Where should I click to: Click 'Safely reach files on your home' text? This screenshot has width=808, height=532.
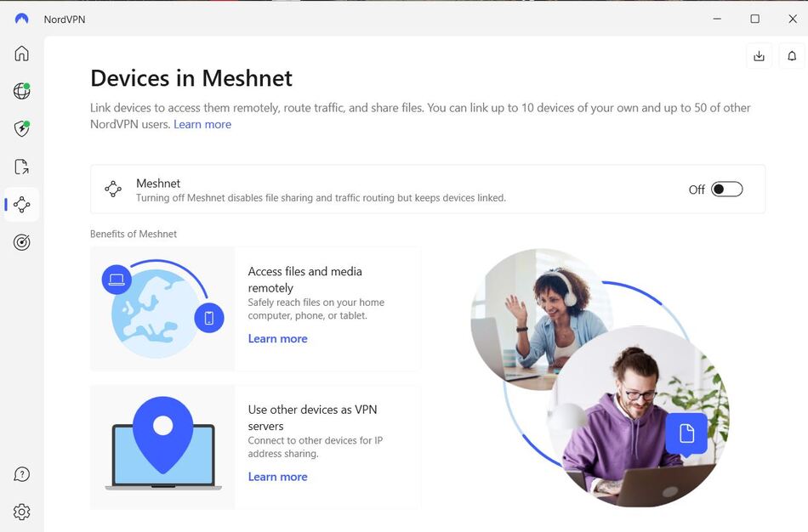[316, 309]
